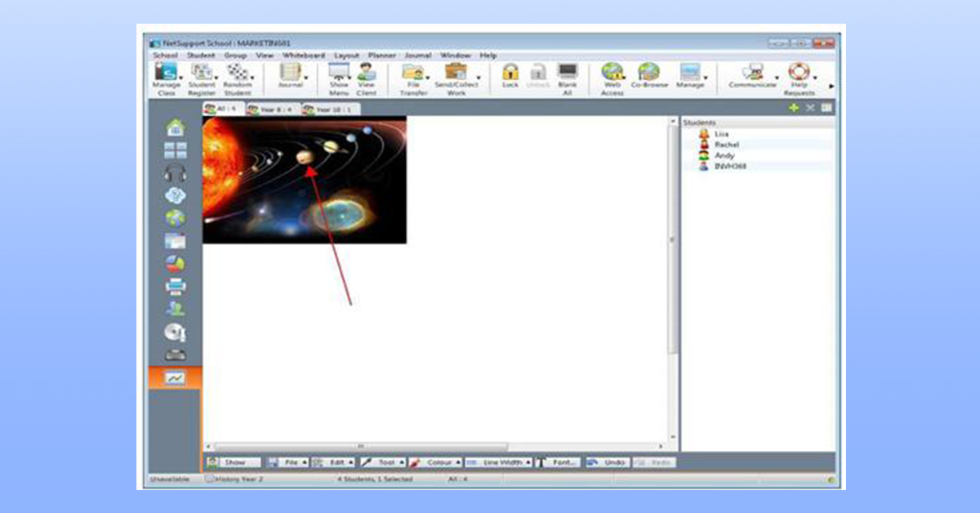Open the Colour dropdown in whiteboard toolbar

435,462
